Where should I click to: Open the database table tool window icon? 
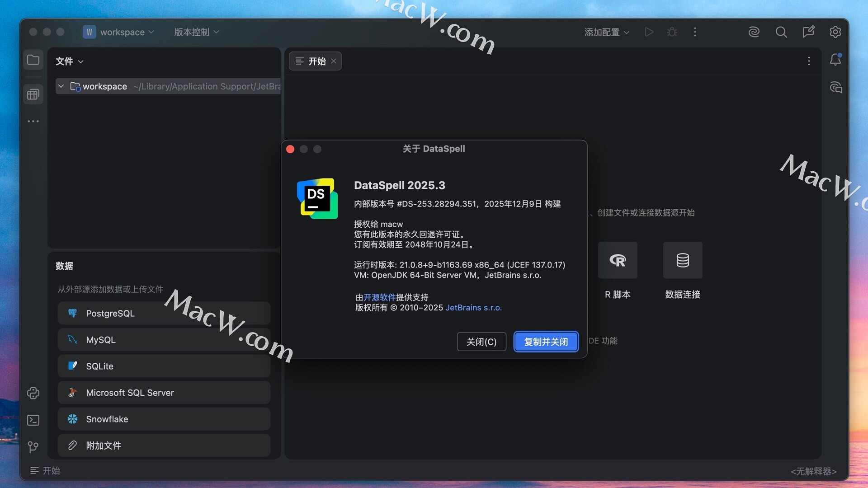(x=33, y=94)
